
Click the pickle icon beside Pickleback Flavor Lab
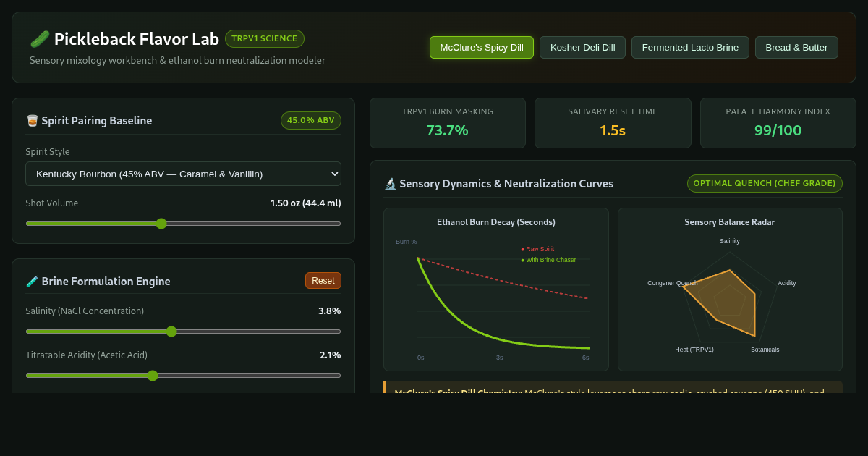point(40,39)
